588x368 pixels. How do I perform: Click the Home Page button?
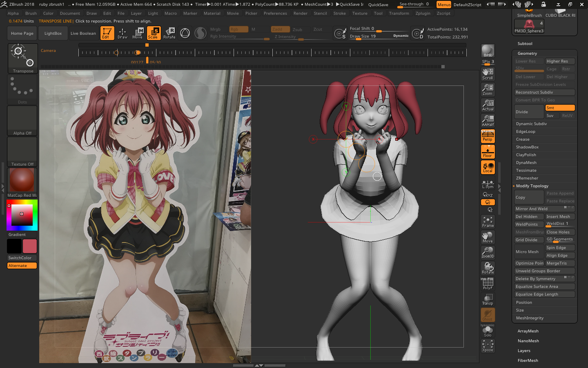tap(22, 34)
